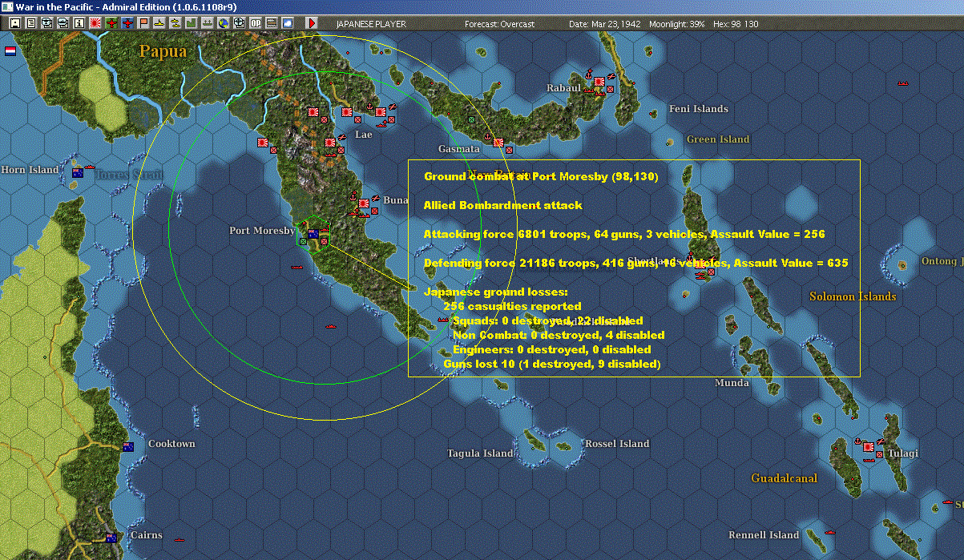Click the red ship near Rennell Island
The image size is (964, 560).
830,531
